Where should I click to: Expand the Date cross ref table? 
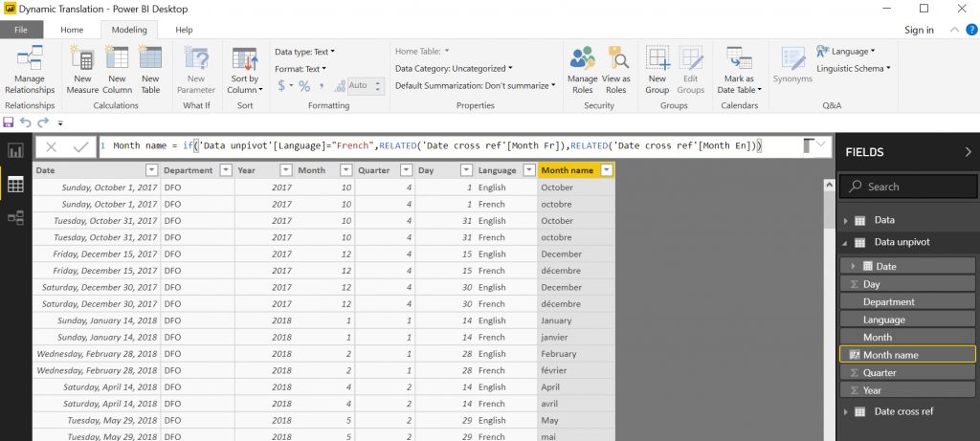point(845,411)
